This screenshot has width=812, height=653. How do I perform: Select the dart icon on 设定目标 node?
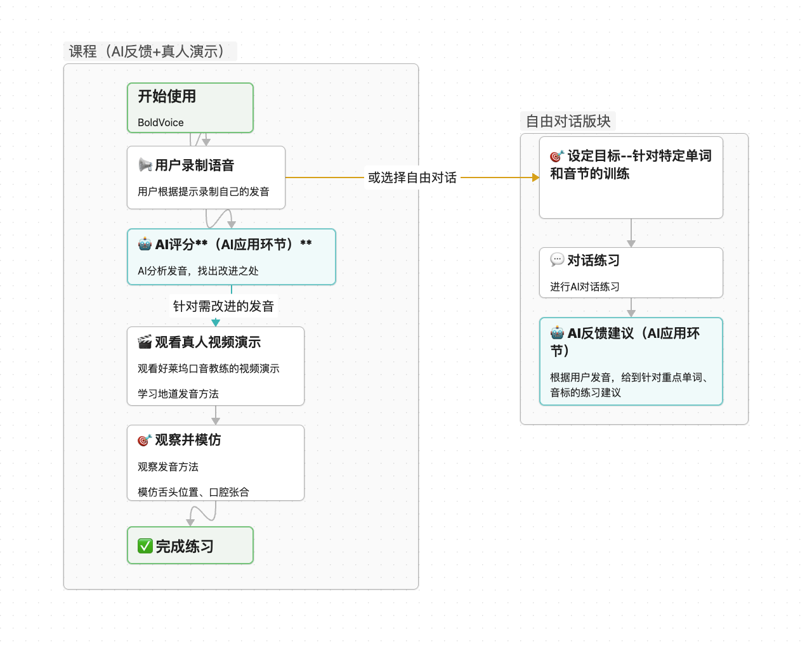coord(556,155)
